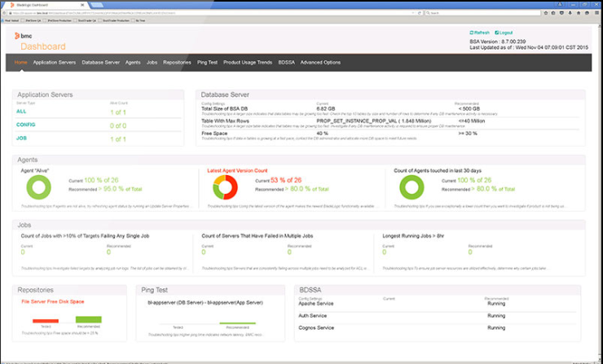Viewport: 603px width, 364px height.
Task: Open a new browser tab
Action: click(96, 5)
